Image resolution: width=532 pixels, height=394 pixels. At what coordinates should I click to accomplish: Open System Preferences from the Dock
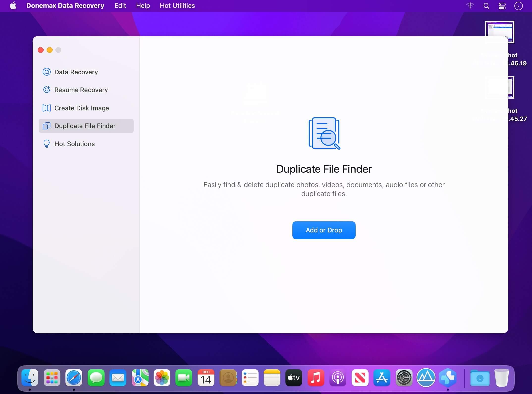(x=404, y=378)
